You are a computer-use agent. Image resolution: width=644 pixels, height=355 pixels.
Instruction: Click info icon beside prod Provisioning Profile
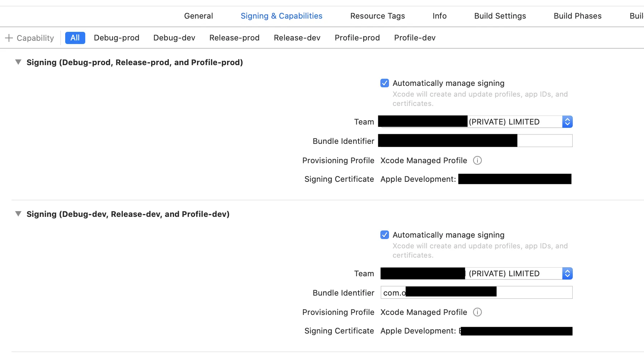pyautogui.click(x=477, y=160)
